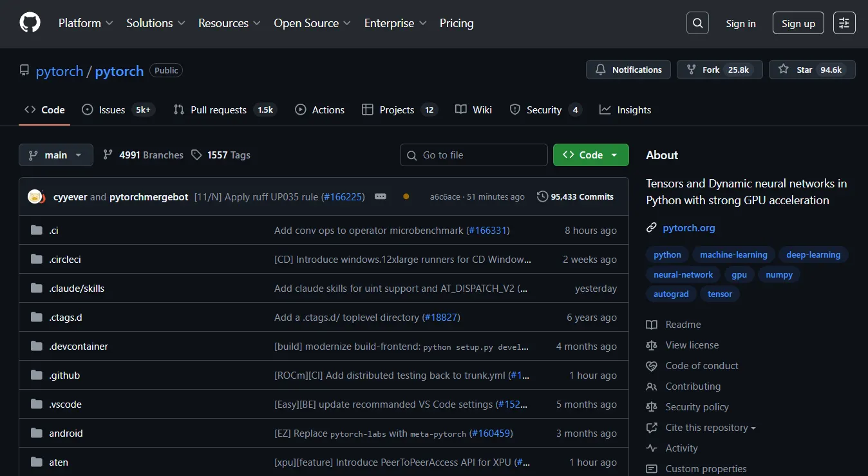Click the commit status dot indicator

click(406, 196)
